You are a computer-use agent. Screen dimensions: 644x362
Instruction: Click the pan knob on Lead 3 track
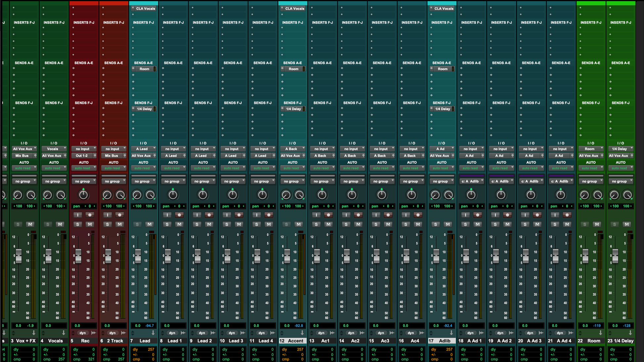pyautogui.click(x=233, y=195)
